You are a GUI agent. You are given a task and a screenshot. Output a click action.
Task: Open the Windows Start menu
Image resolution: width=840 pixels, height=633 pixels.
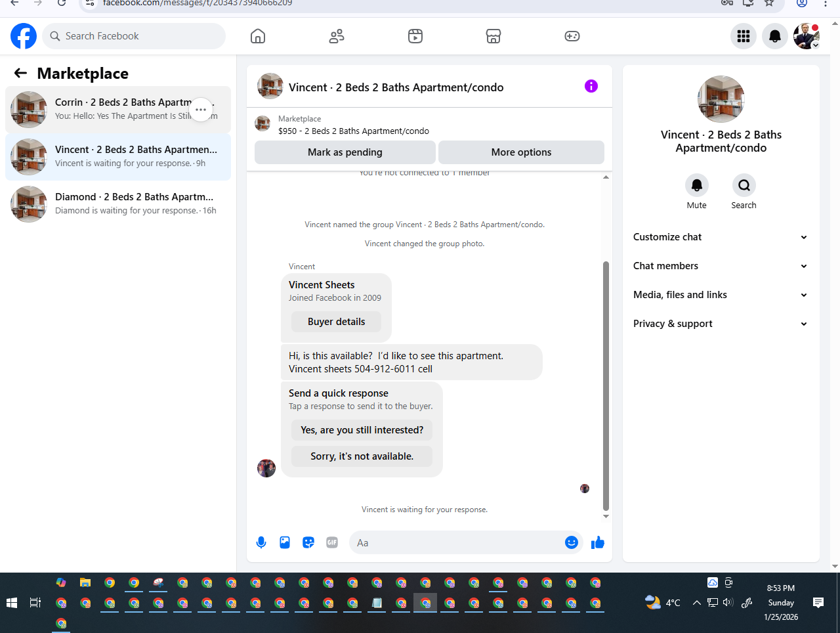(x=11, y=603)
